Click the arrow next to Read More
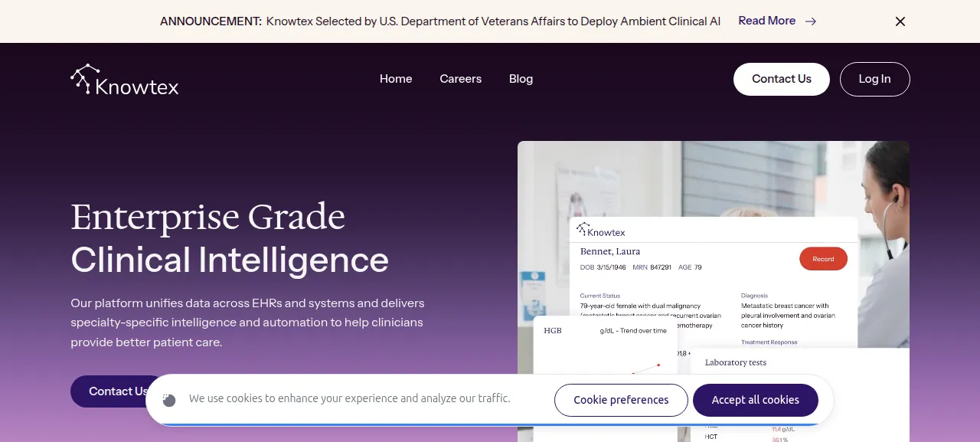The width and height of the screenshot is (980, 442). 811,21
